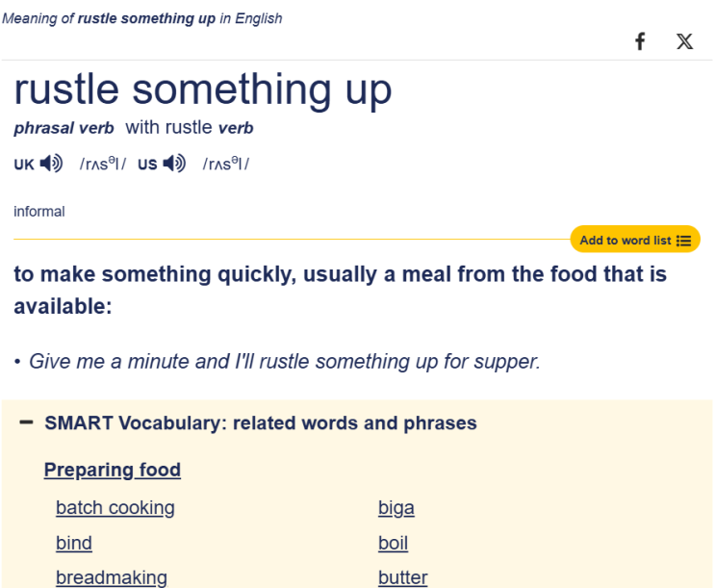Image resolution: width=715 pixels, height=588 pixels.
Task: Click the SMART Vocabulary heading text
Action: (261, 422)
